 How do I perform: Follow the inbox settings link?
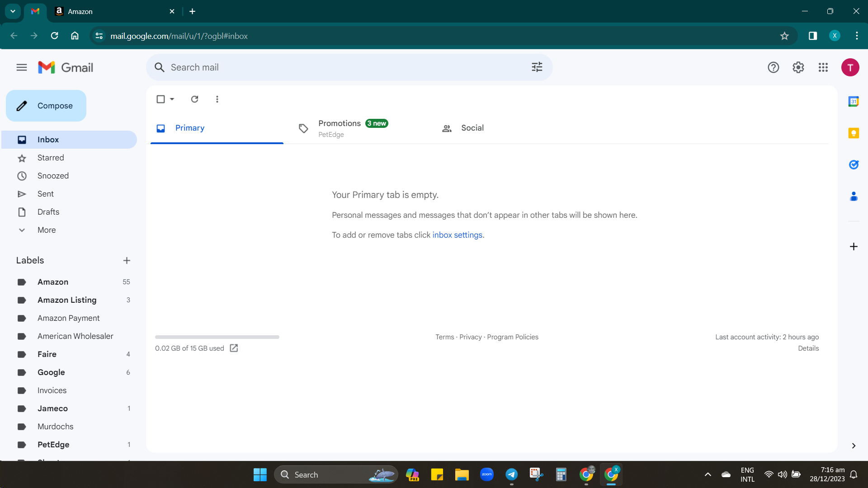[457, 235]
